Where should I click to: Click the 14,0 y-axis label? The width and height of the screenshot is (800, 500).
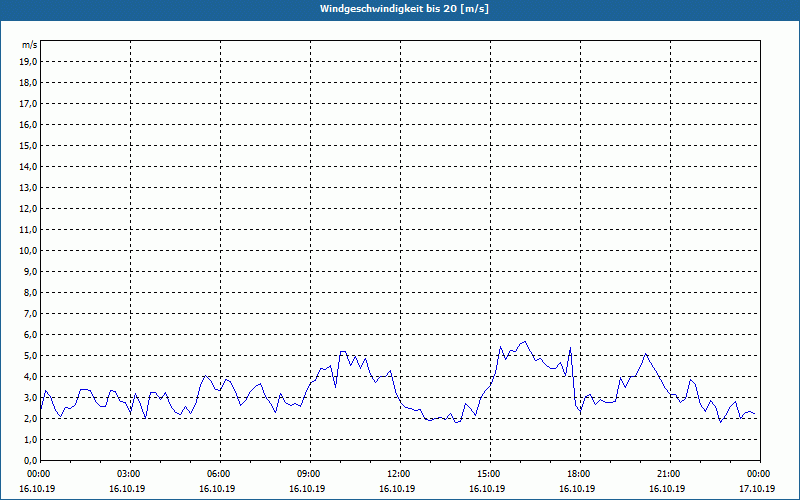tap(29, 166)
